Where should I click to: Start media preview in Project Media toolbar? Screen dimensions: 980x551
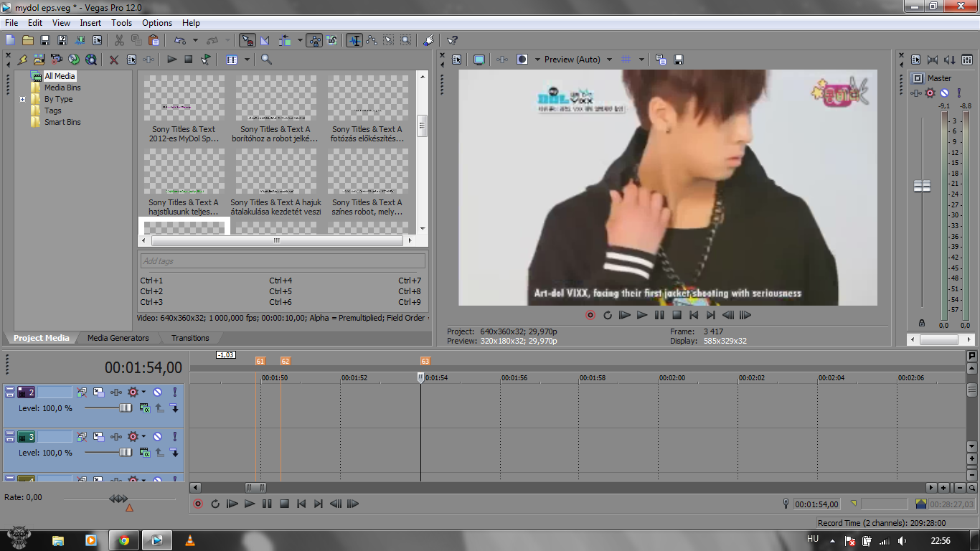171,60
